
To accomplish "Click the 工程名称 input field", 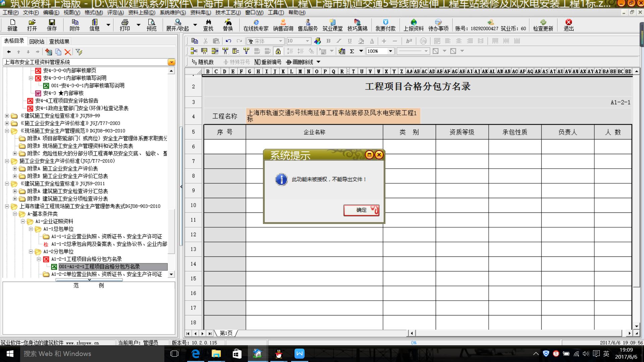I will click(x=333, y=116).
